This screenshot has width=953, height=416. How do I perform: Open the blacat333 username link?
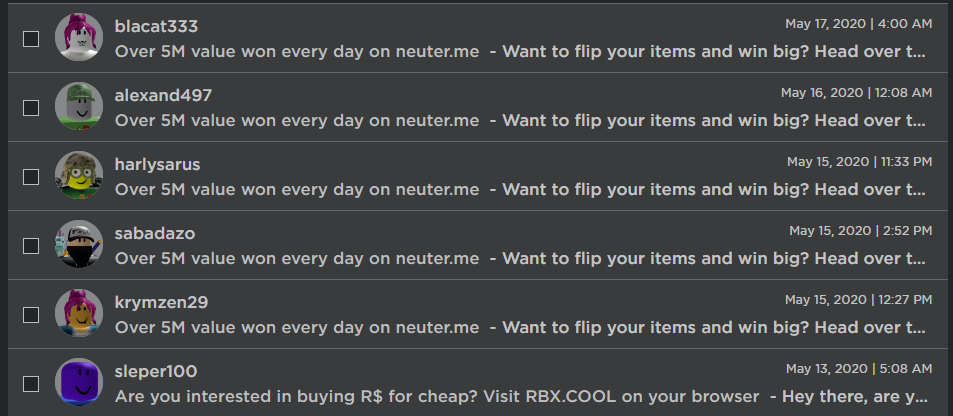coord(161,25)
